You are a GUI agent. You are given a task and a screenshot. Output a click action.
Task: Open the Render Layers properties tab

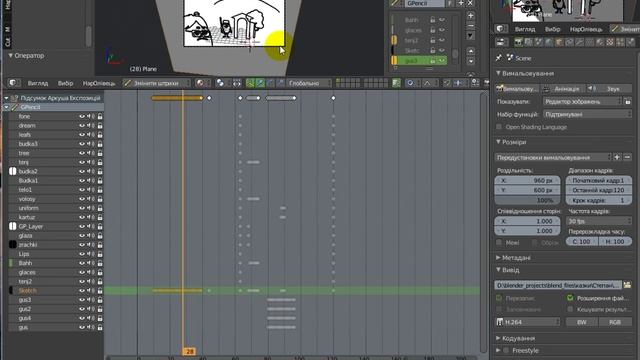pyautogui.click(x=529, y=42)
